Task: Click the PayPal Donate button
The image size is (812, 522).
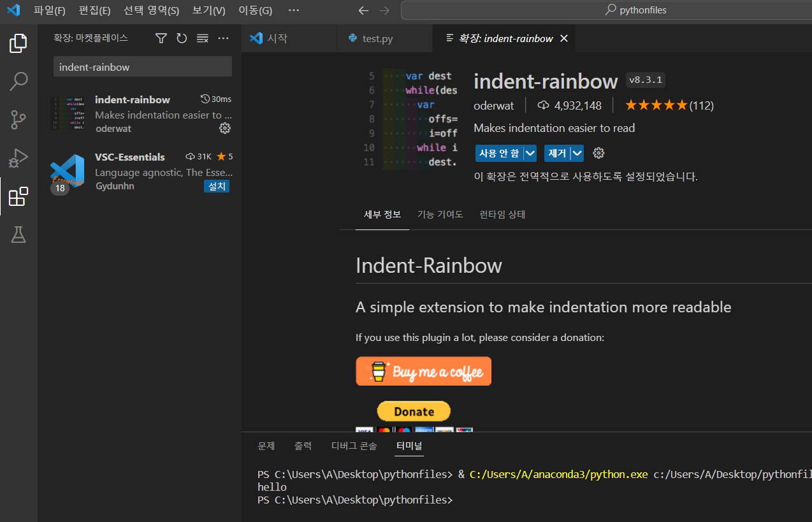Action: tap(414, 411)
